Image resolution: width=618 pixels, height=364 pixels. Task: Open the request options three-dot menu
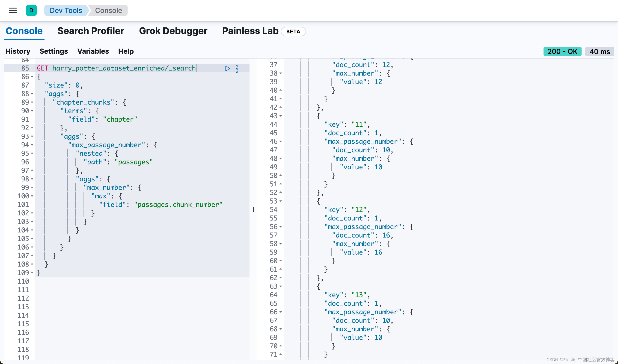pyautogui.click(x=237, y=69)
